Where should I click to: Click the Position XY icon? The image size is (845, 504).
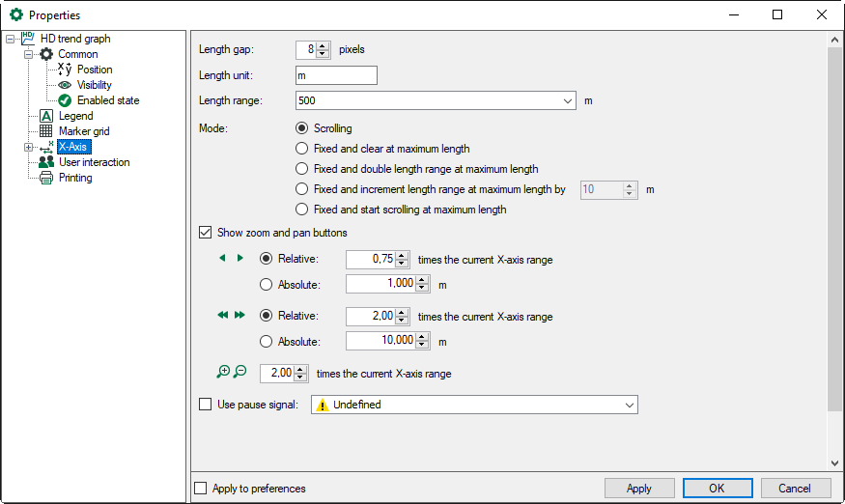tap(65, 70)
